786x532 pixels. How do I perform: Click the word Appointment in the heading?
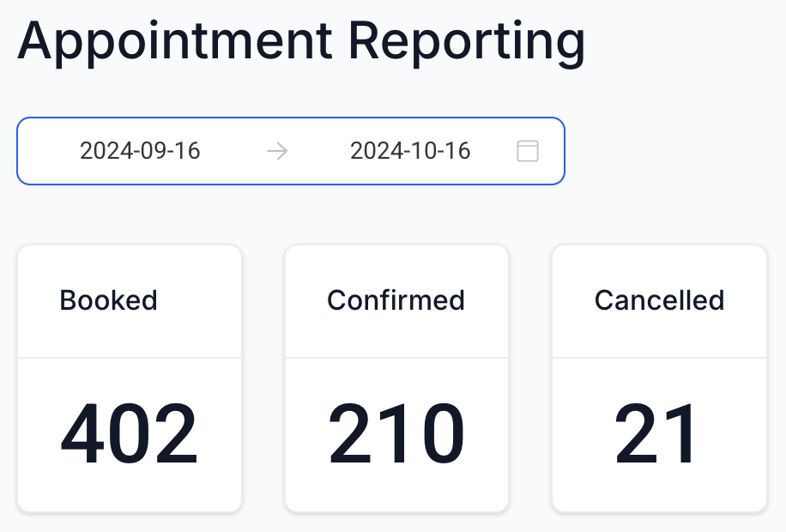pyautogui.click(x=174, y=40)
